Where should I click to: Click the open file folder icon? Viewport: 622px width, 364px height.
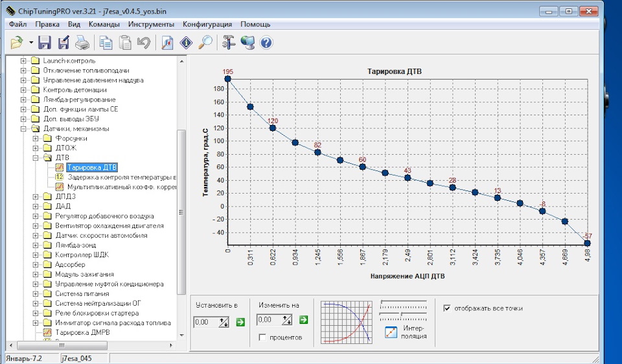tap(17, 43)
